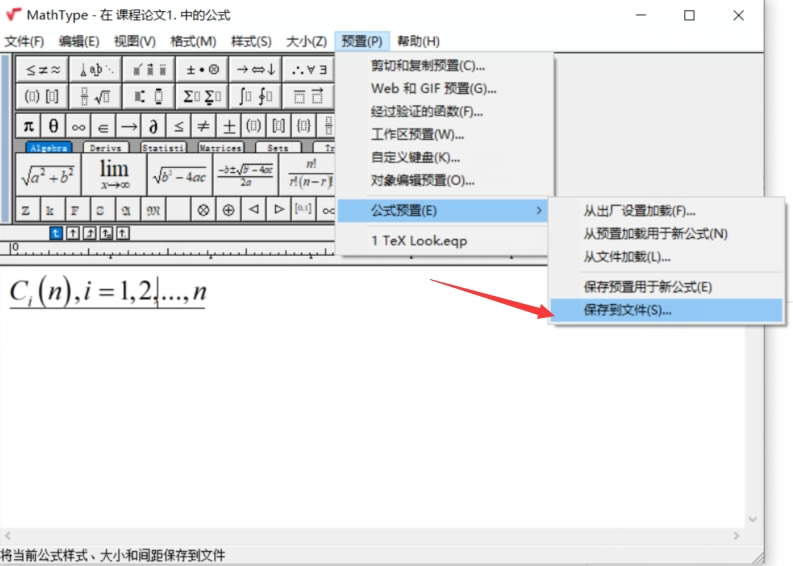Insert the partial derivative symbol
The height and width of the screenshot is (566, 793).
pos(153,126)
